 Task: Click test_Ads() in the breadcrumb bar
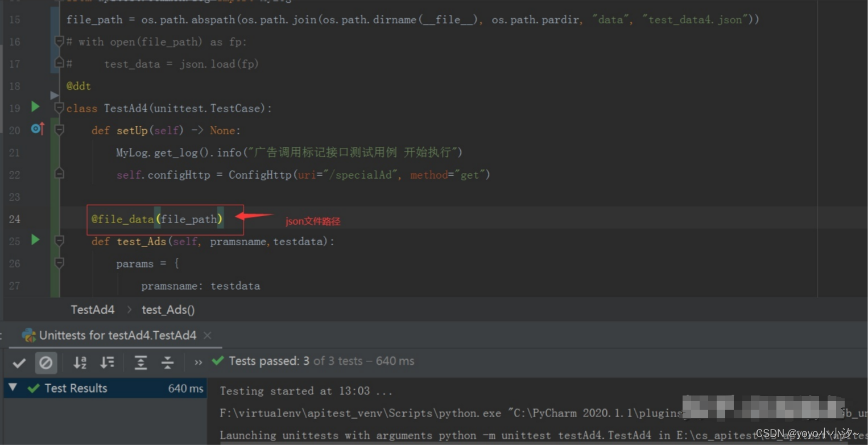[168, 310]
